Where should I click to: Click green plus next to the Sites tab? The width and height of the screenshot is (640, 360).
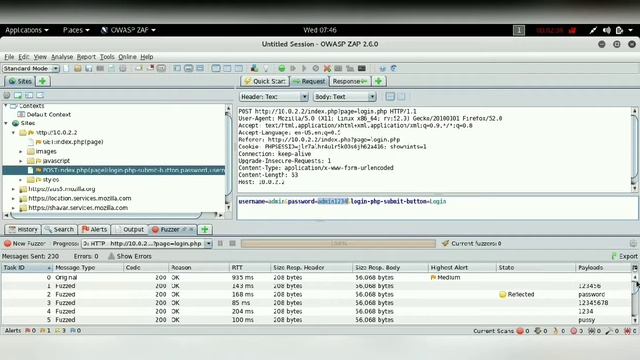coord(42,81)
